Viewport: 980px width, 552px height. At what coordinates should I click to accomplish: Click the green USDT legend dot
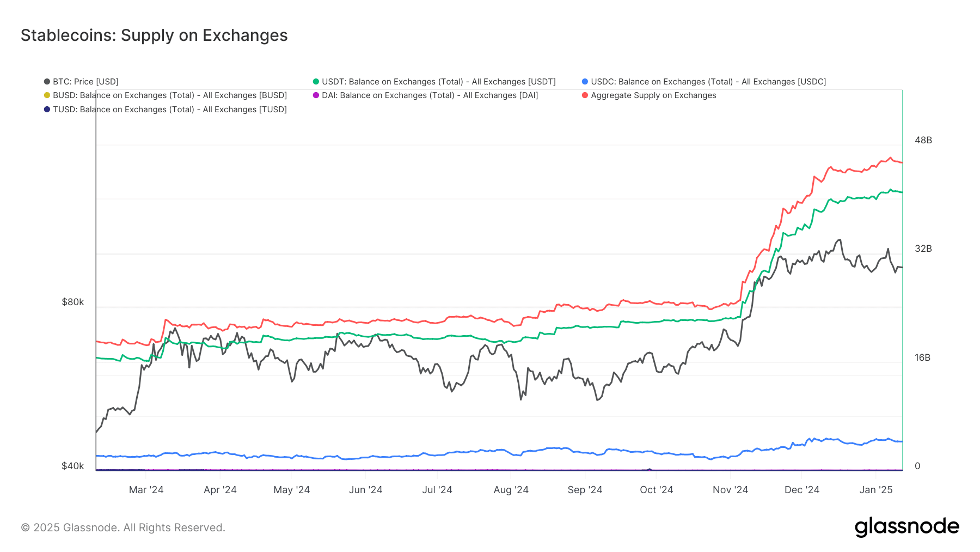[x=316, y=82]
